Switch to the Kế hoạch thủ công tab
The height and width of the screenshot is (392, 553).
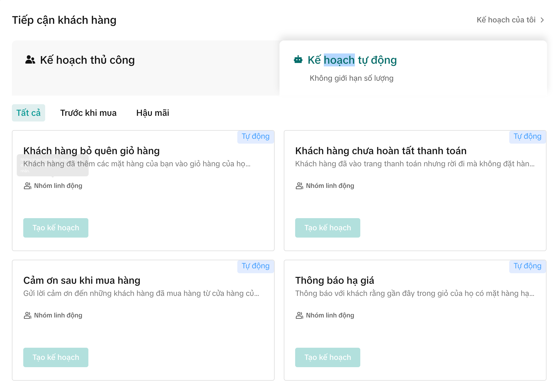[87, 60]
